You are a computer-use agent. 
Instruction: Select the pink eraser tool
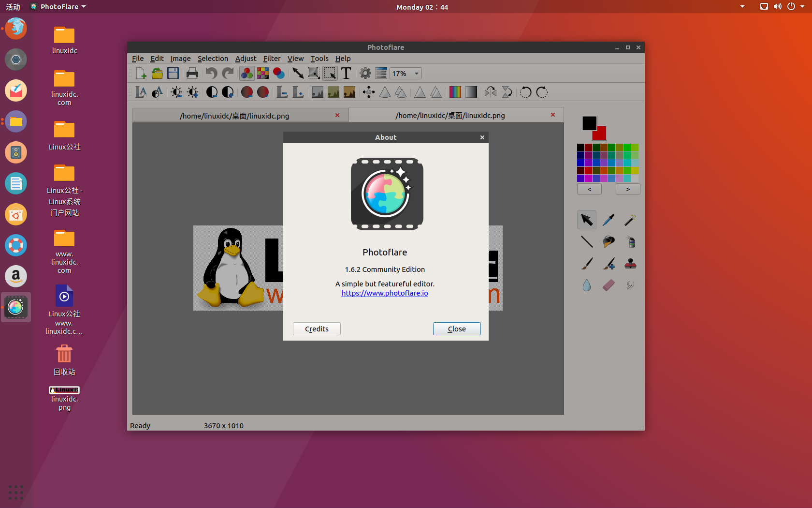click(609, 285)
